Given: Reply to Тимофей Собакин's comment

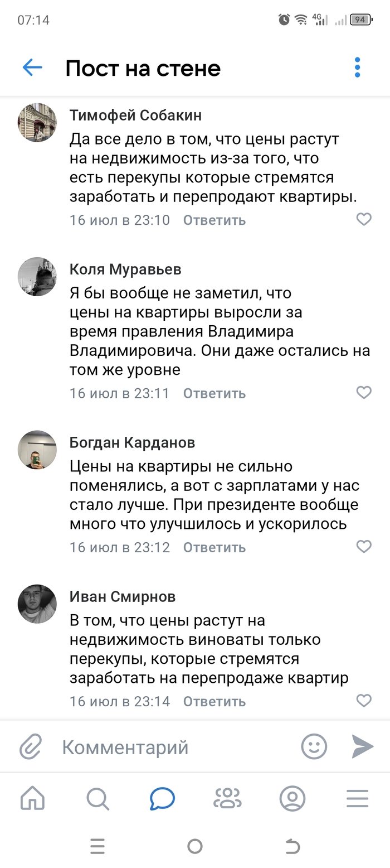Looking at the screenshot, I should 214,220.
